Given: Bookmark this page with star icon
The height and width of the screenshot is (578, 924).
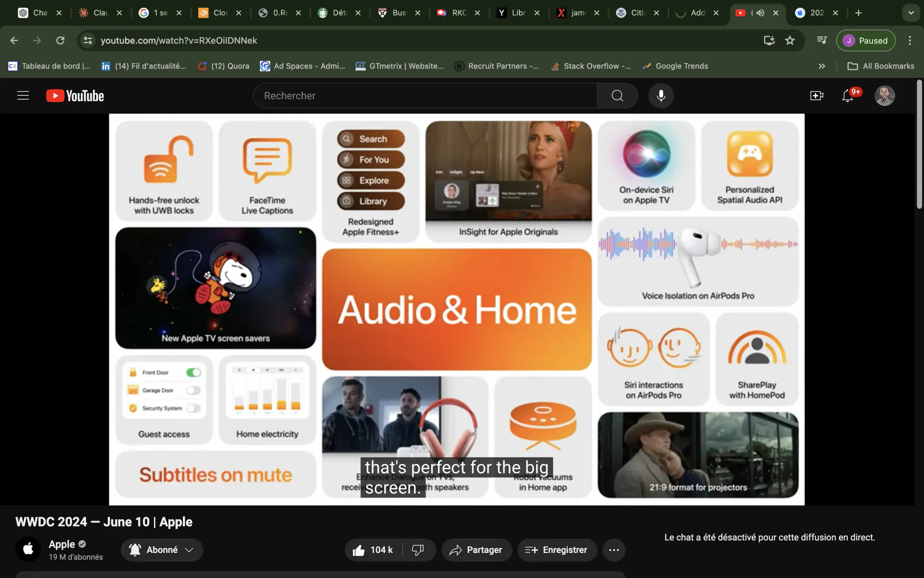Looking at the screenshot, I should coord(790,40).
